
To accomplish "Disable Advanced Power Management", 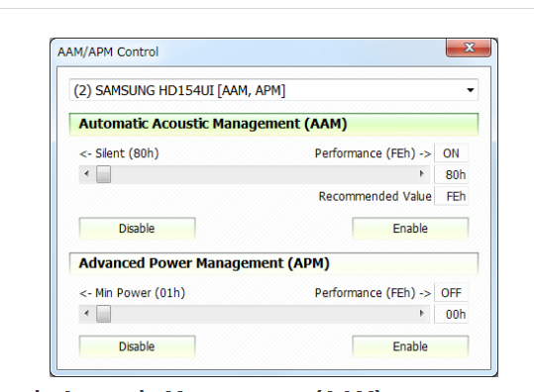I will click(x=137, y=346).
